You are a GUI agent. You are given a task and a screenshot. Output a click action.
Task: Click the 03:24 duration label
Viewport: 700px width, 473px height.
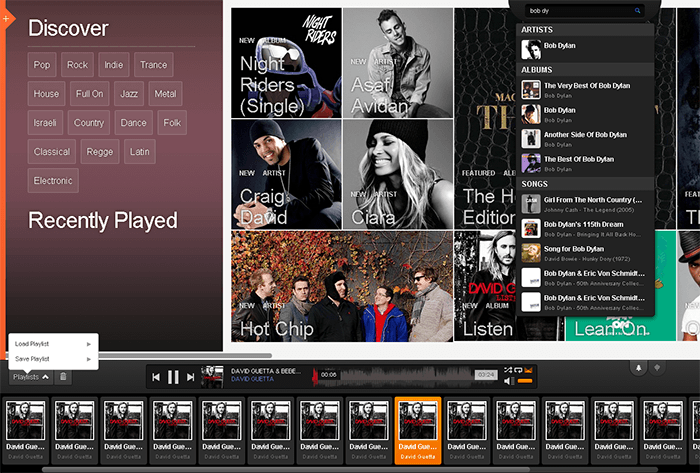click(485, 375)
